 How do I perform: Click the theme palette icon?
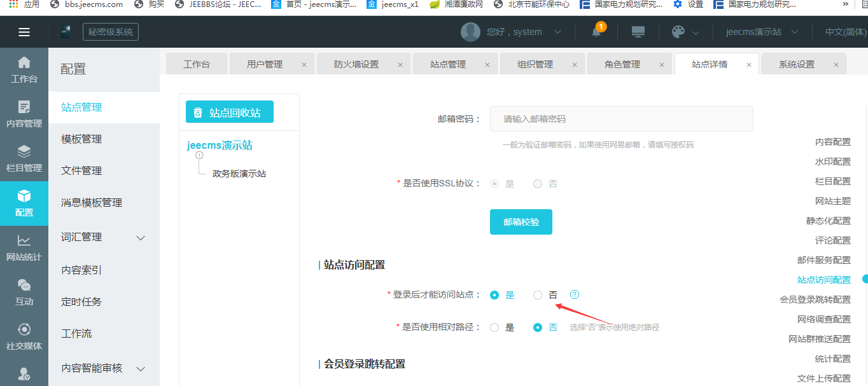[x=678, y=32]
